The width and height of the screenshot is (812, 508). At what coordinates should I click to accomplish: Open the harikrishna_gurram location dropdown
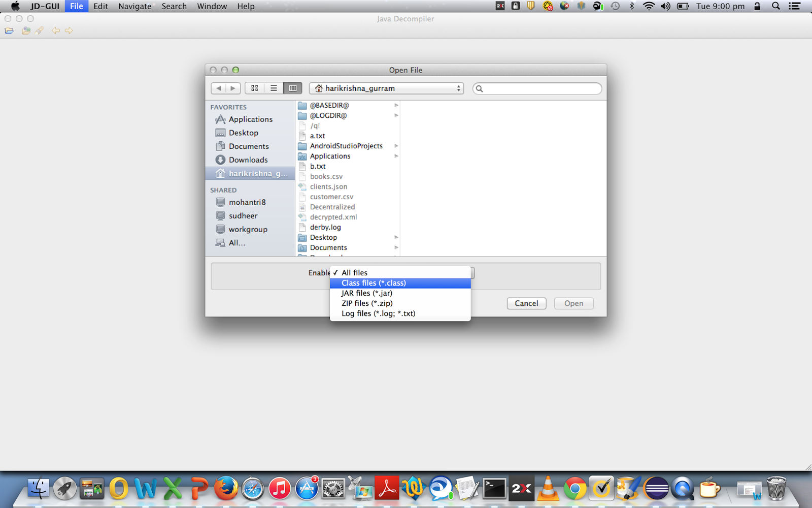(386, 88)
